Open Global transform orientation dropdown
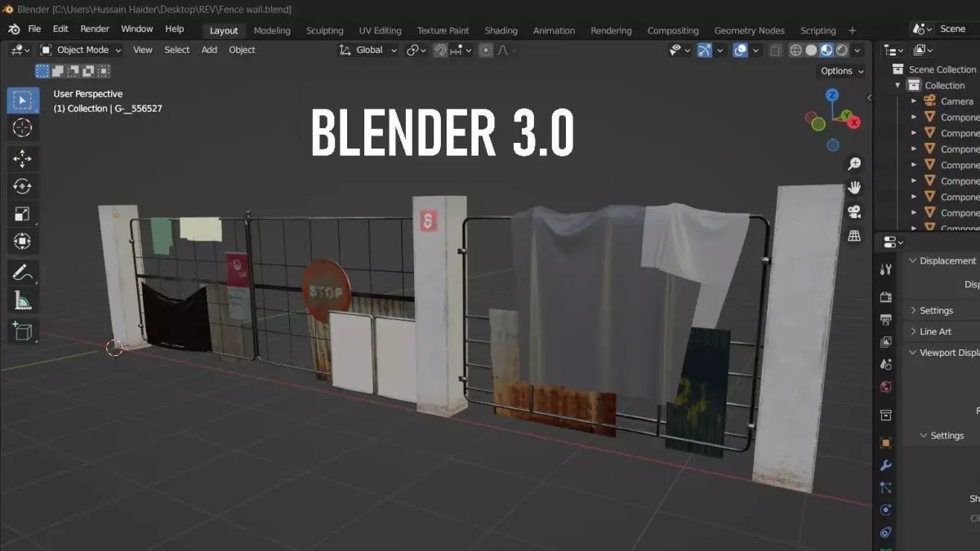The height and width of the screenshot is (551, 980). click(368, 50)
